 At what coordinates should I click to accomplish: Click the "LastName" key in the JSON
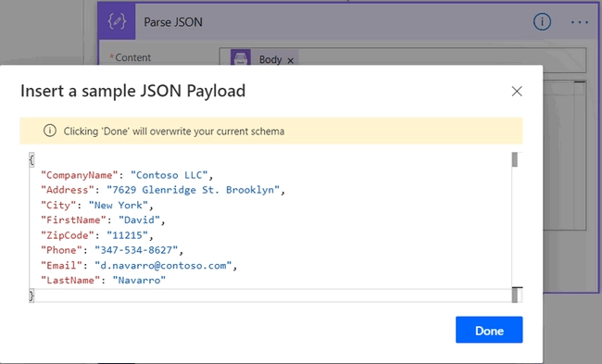coord(70,281)
